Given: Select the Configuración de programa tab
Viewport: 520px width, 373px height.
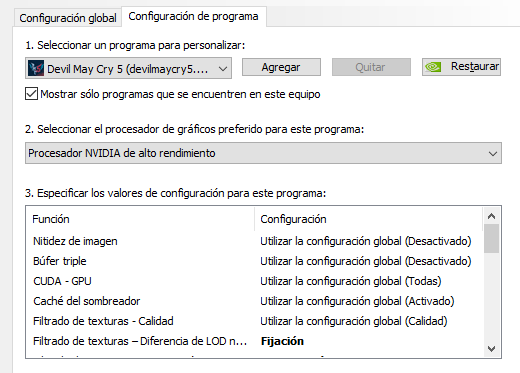Looking at the screenshot, I should (193, 16).
